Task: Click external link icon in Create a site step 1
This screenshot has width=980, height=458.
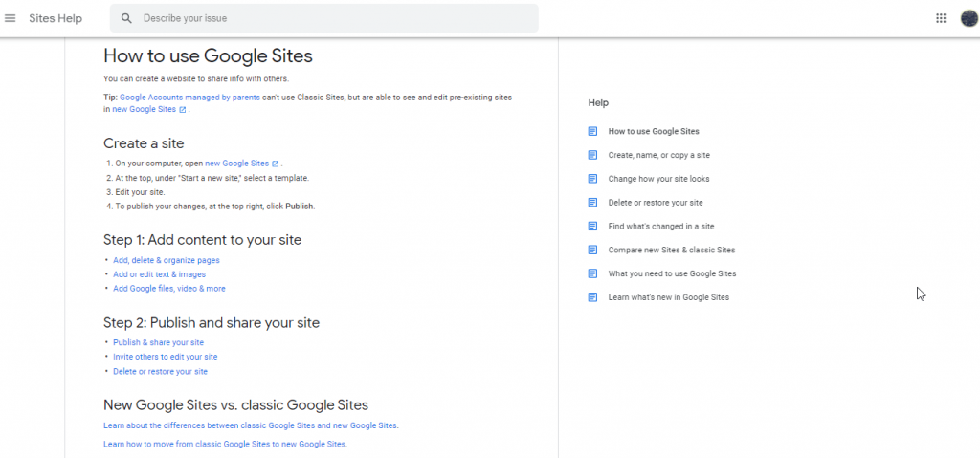Action: click(x=275, y=164)
